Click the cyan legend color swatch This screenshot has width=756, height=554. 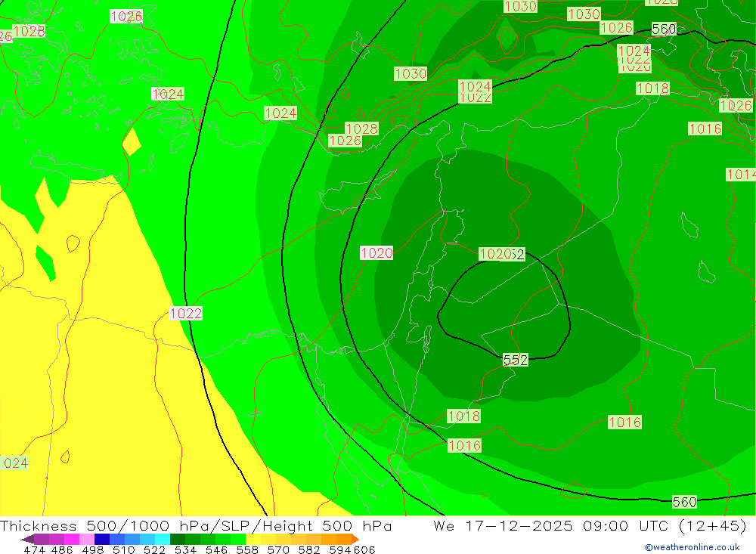(x=163, y=539)
